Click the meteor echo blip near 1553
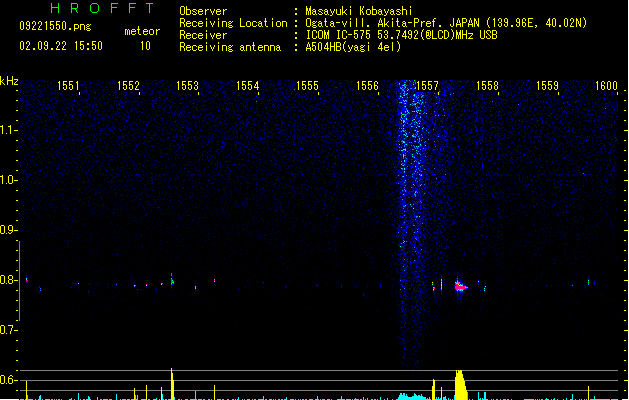 point(172,280)
